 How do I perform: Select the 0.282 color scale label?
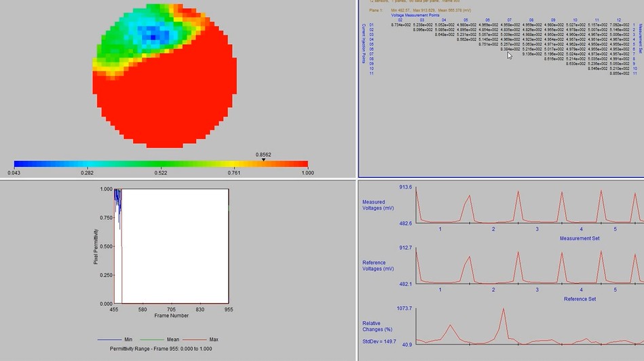[x=87, y=173]
